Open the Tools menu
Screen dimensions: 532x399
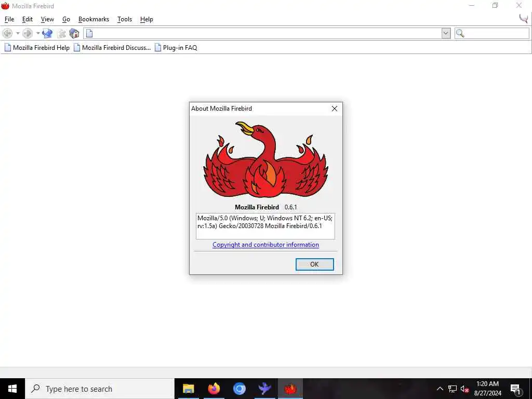click(x=125, y=19)
